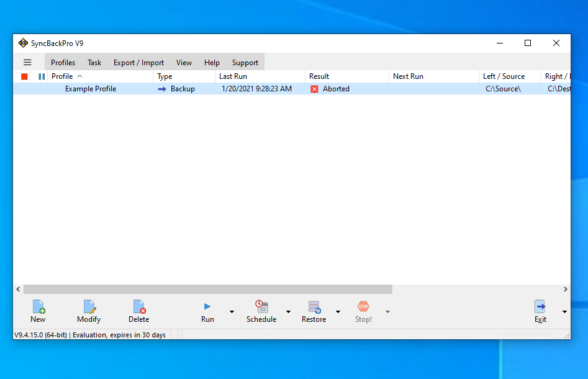
Task: Open the Help menu
Action: click(212, 63)
